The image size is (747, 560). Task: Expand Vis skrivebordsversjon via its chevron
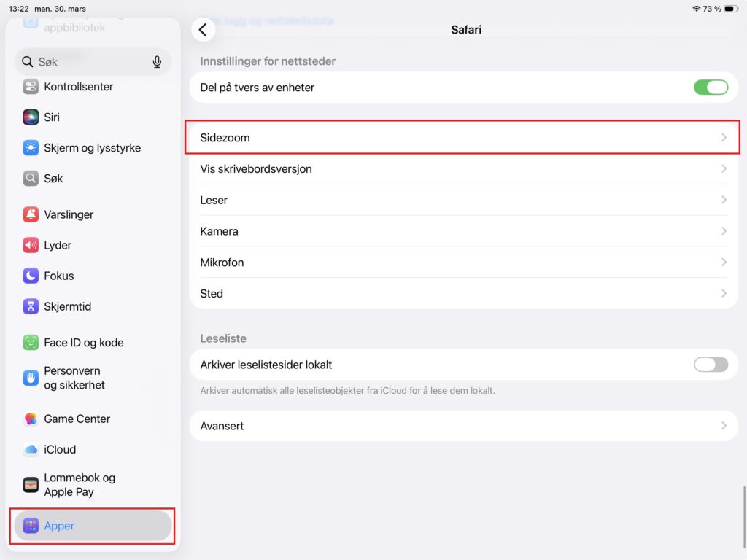click(724, 168)
